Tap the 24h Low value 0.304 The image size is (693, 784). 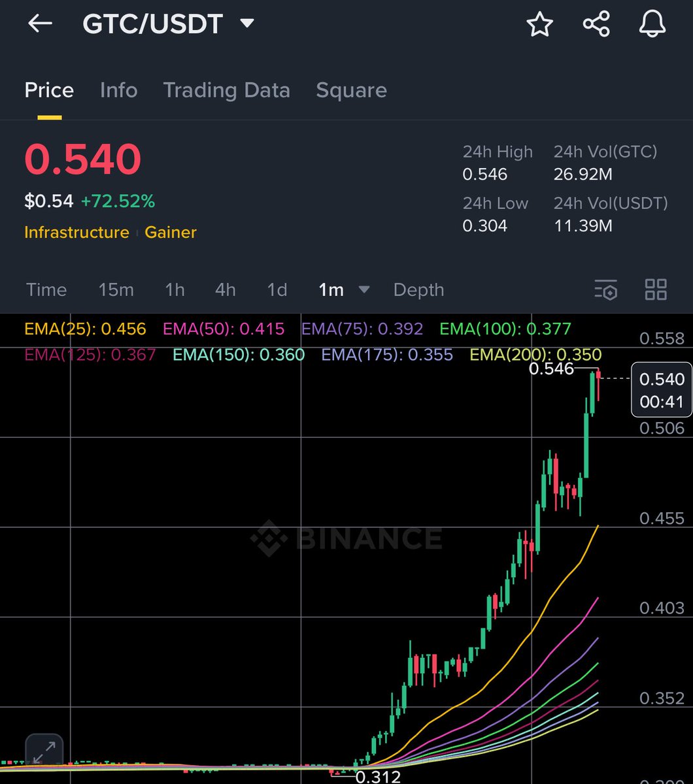click(x=485, y=226)
